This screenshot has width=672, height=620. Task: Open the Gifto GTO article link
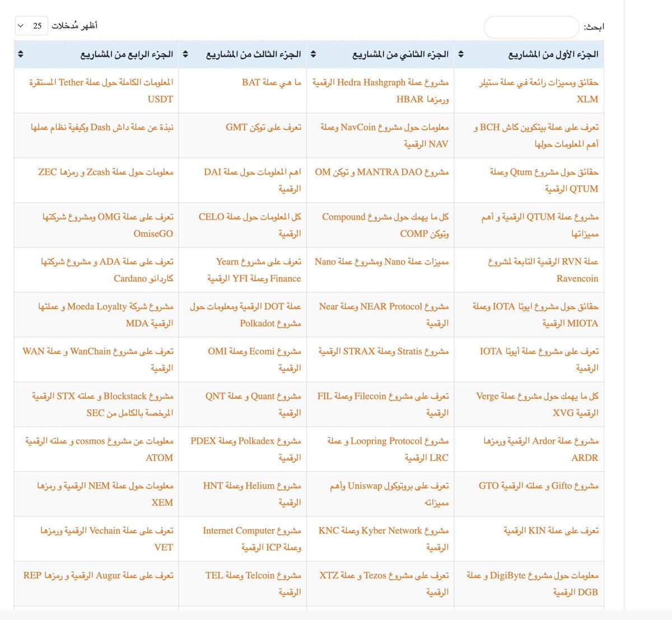click(x=539, y=486)
